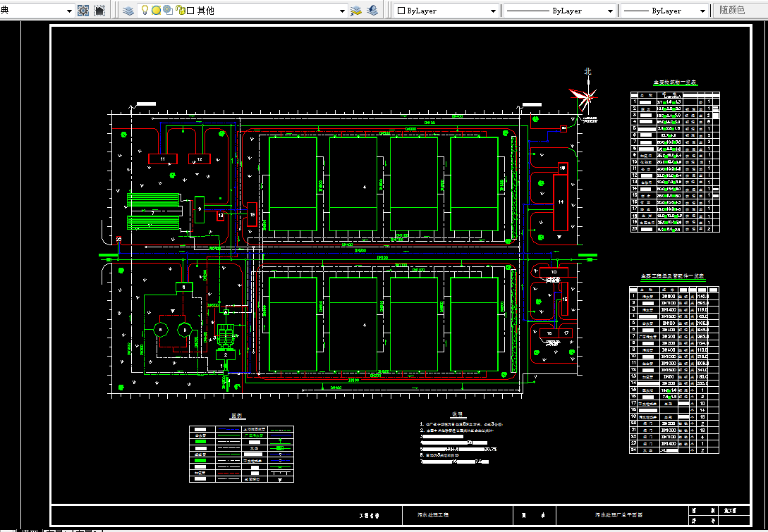
Task: Select structure number 7 striped basin
Action: 153,213
